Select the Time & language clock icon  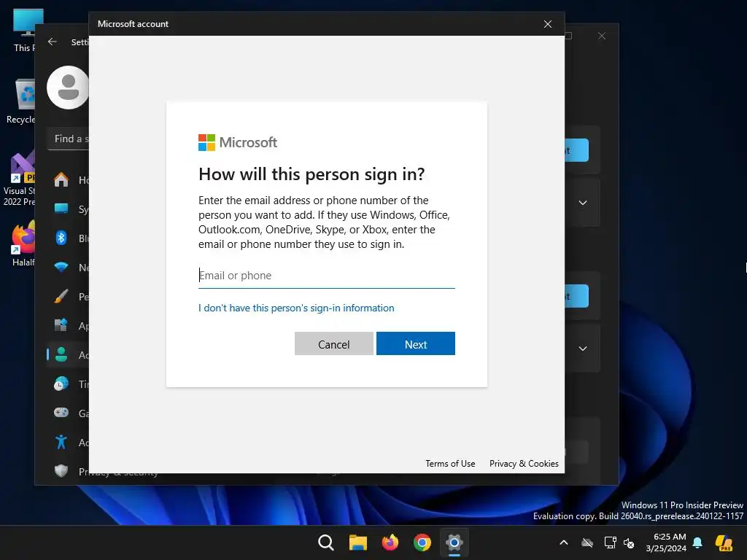point(61,384)
